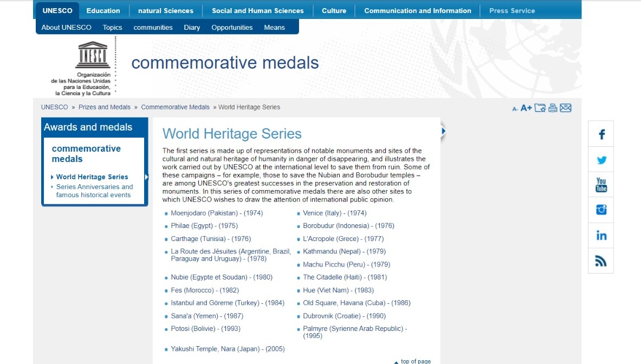Viewport: 641px width, 364px height.
Task: Select World Heritage Series in sidebar
Action: (92, 177)
